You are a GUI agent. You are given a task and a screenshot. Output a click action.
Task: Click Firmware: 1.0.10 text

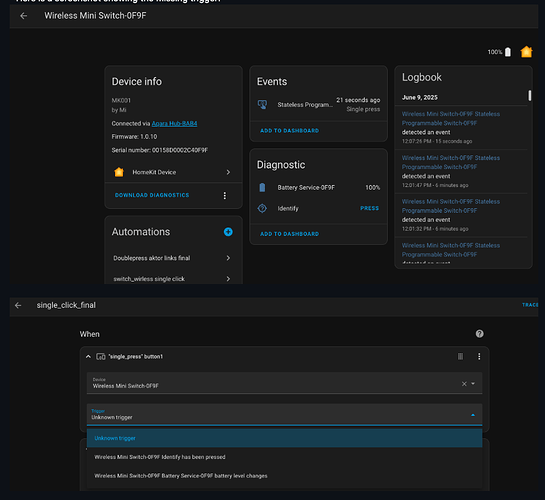pos(134,137)
